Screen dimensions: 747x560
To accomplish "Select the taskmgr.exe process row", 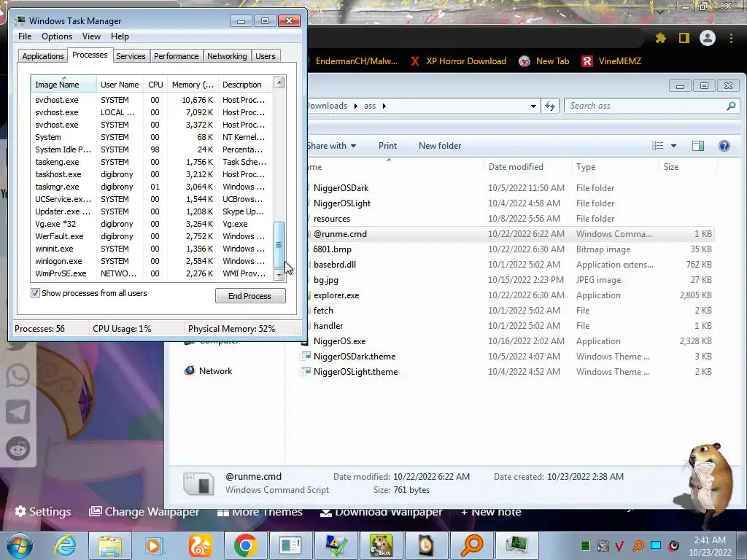I will tap(152, 187).
